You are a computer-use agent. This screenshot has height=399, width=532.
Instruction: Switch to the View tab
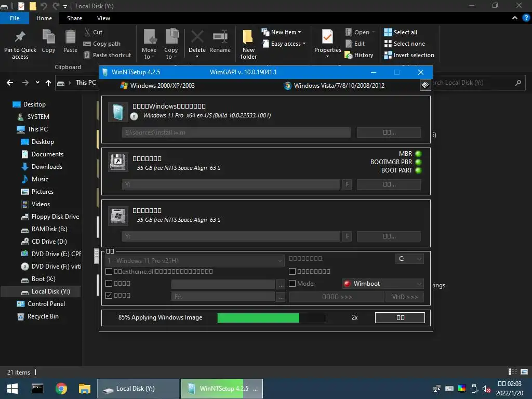tap(103, 18)
